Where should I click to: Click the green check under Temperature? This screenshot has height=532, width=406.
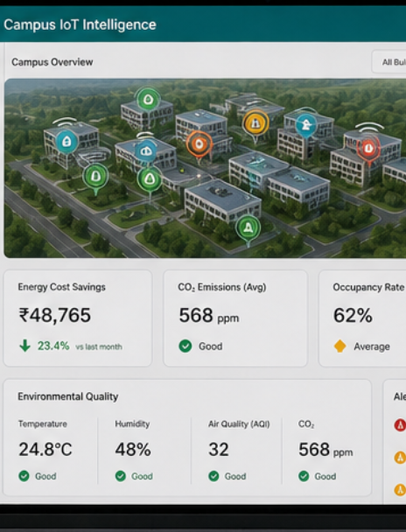click(24, 476)
